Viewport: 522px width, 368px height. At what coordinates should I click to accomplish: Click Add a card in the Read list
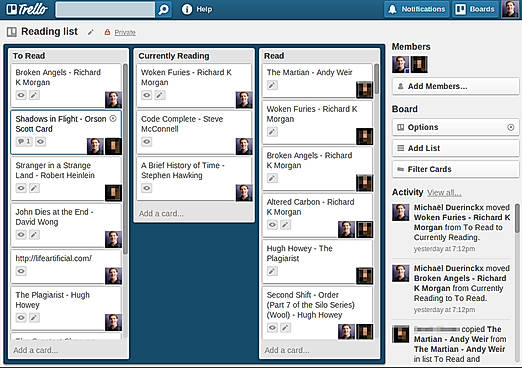tap(287, 350)
